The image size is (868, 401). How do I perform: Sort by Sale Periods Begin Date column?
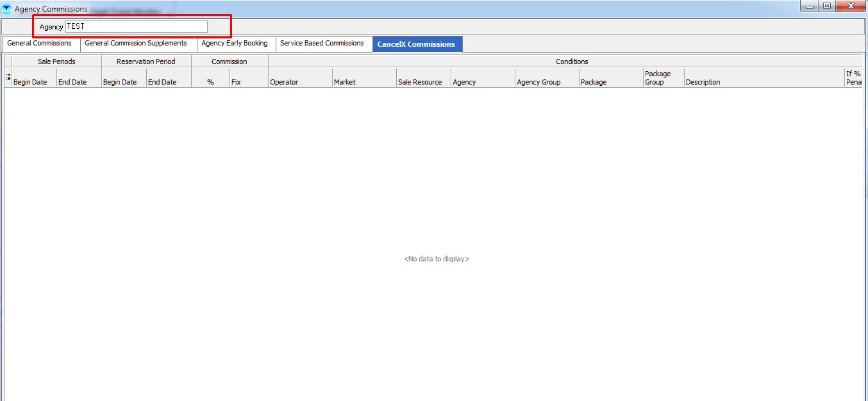tap(31, 82)
